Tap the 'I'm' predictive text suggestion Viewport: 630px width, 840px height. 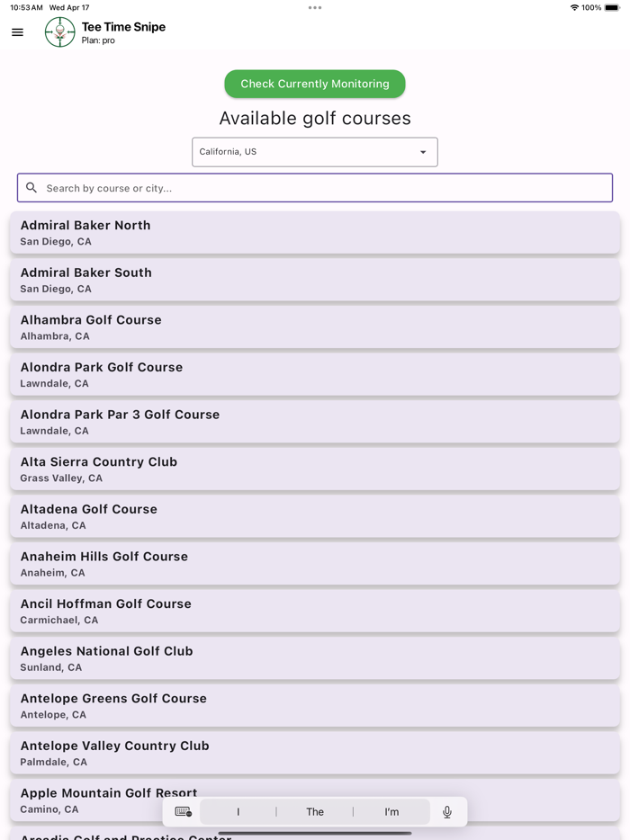[x=391, y=811]
